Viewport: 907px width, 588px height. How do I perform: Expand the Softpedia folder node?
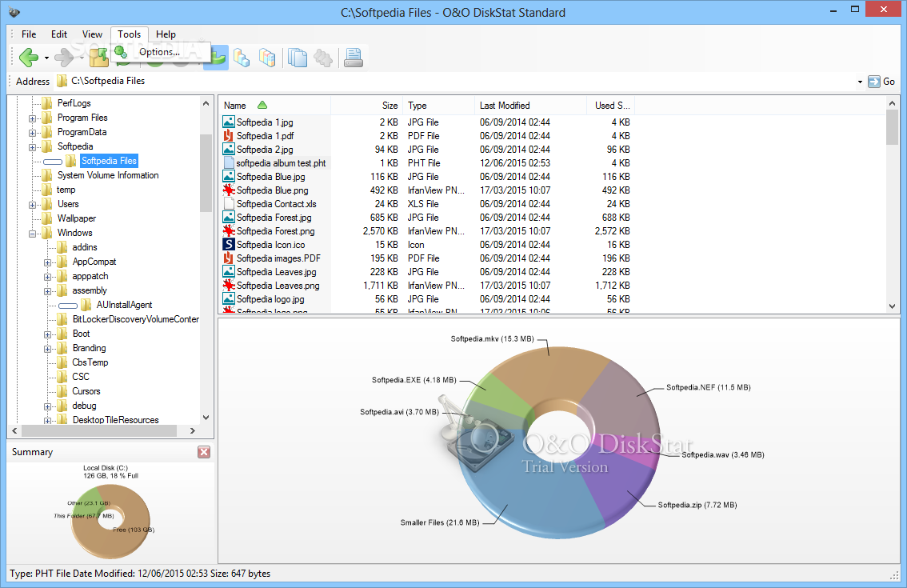tap(32, 147)
